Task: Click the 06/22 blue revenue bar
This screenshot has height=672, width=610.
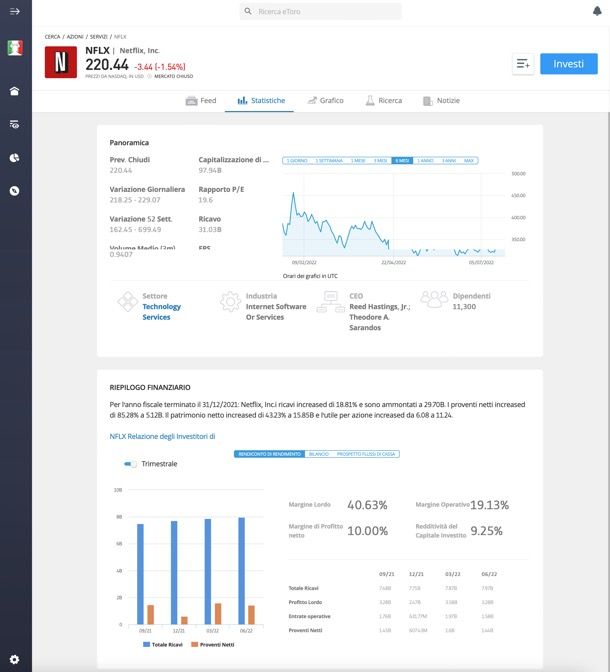Action: [x=241, y=571]
